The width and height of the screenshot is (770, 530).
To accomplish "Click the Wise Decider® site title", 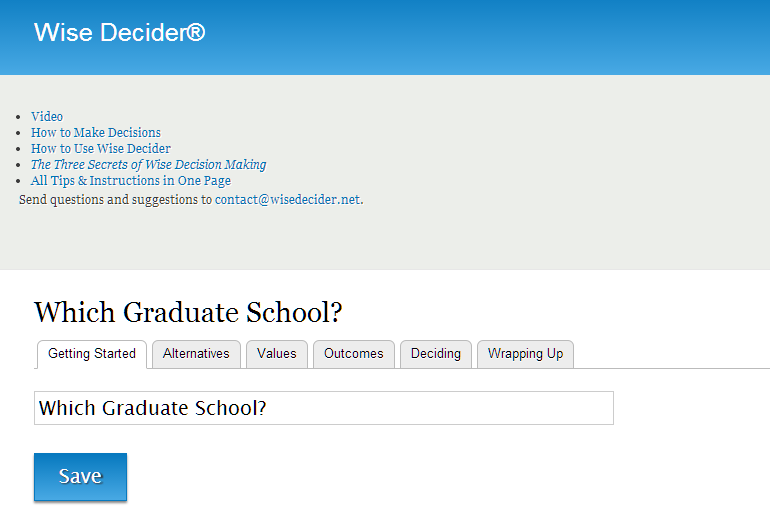I will click(119, 32).
